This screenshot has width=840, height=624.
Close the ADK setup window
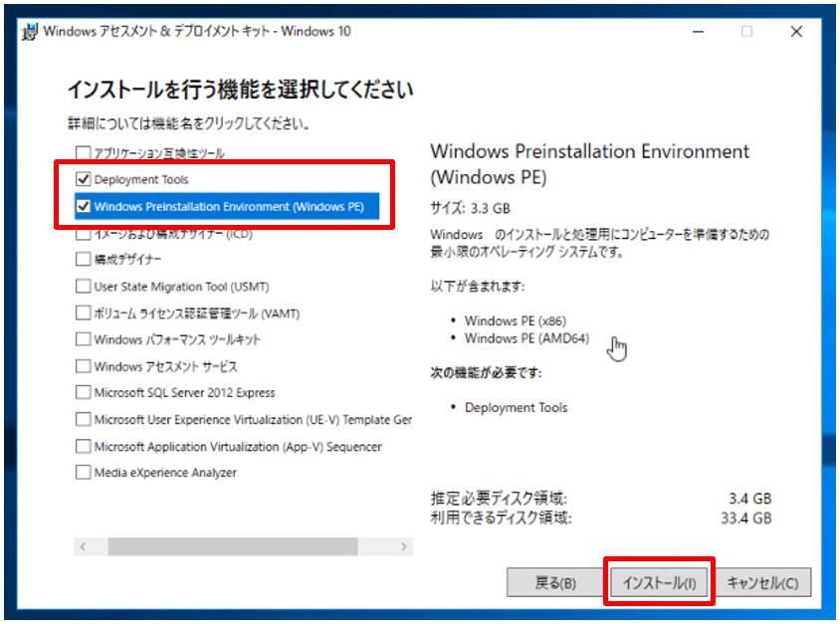click(796, 32)
